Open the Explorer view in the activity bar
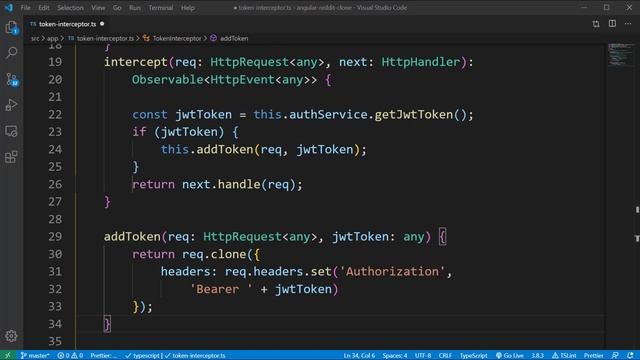Image resolution: width=640 pixels, height=360 pixels. (11, 28)
